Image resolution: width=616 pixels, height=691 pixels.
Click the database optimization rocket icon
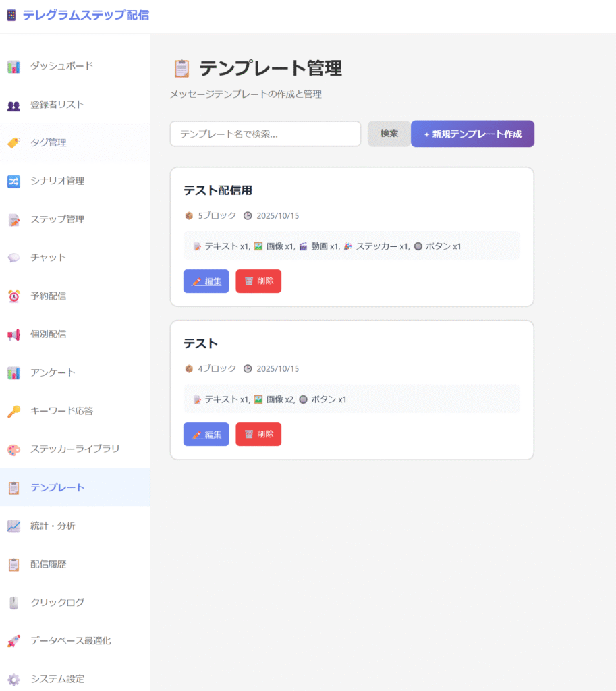click(x=13, y=641)
